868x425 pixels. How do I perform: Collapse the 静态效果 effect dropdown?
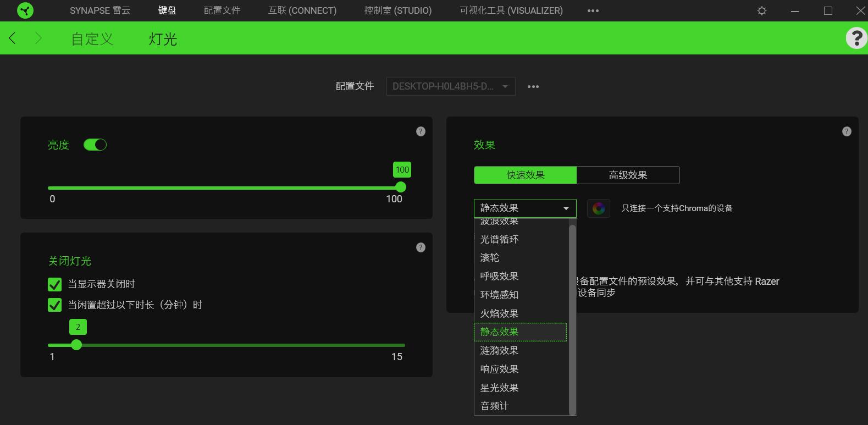(x=525, y=208)
